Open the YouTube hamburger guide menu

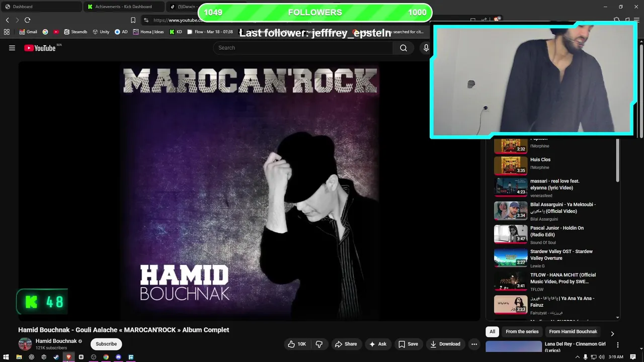12,48
